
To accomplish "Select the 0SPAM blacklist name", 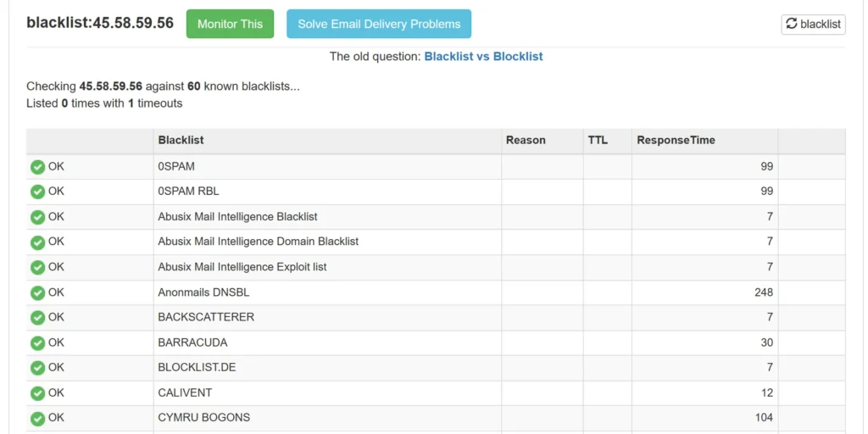I will coord(176,166).
